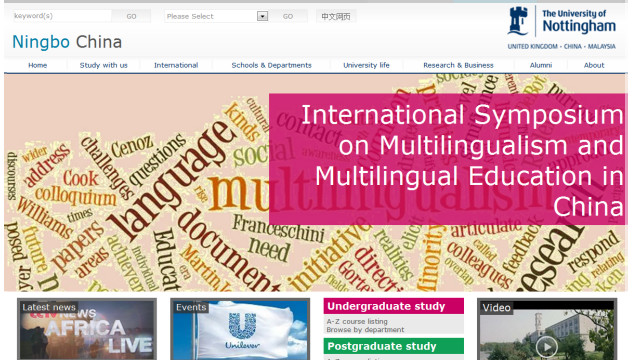This screenshot has width=640, height=360.
Task: Open the Study with us menu
Action: point(104,65)
